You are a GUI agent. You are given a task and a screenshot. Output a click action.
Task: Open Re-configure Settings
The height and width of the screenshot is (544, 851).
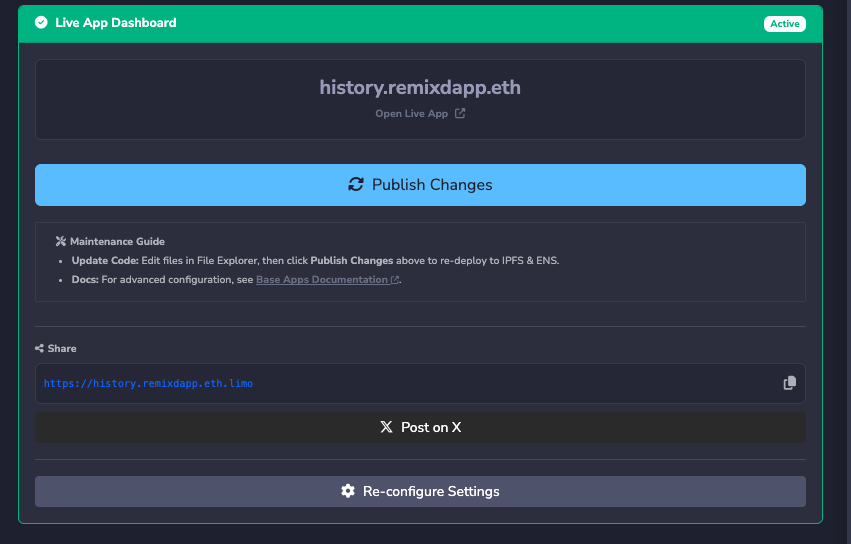click(420, 491)
